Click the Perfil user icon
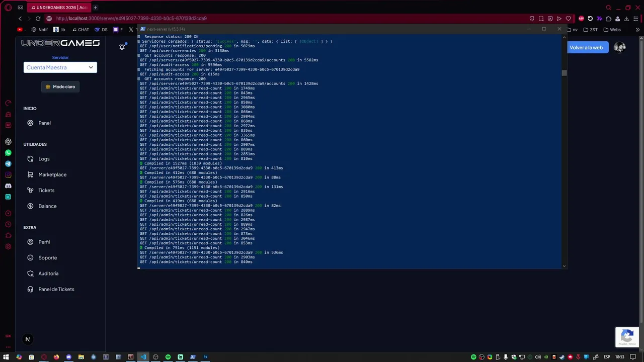 [x=30, y=242]
